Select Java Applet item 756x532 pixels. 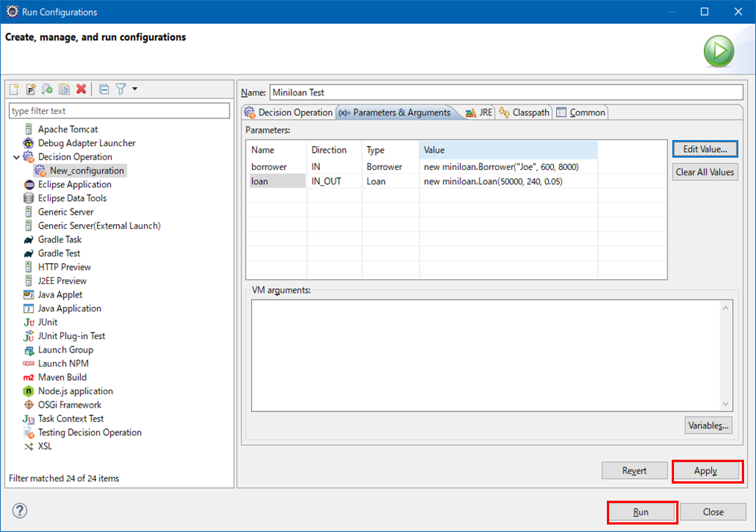[x=60, y=294]
